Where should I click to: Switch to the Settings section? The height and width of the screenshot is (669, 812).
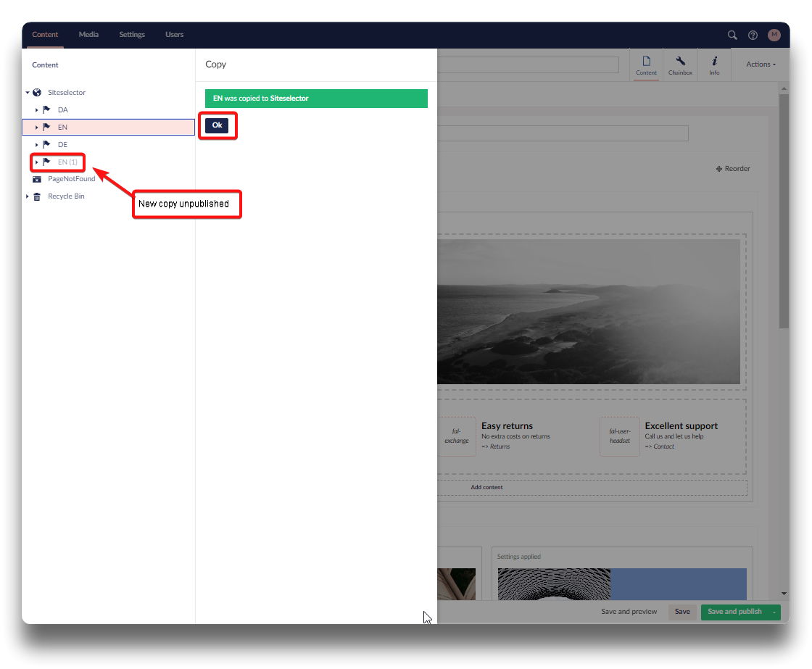(x=132, y=35)
